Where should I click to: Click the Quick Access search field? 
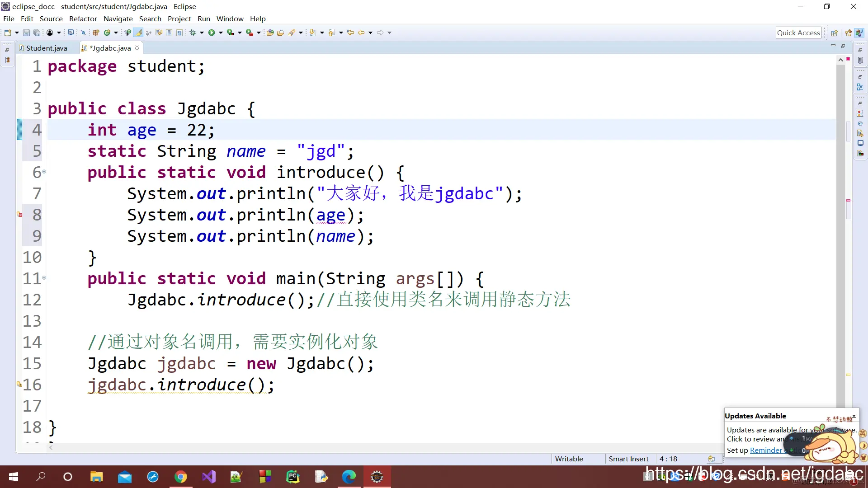click(x=798, y=33)
